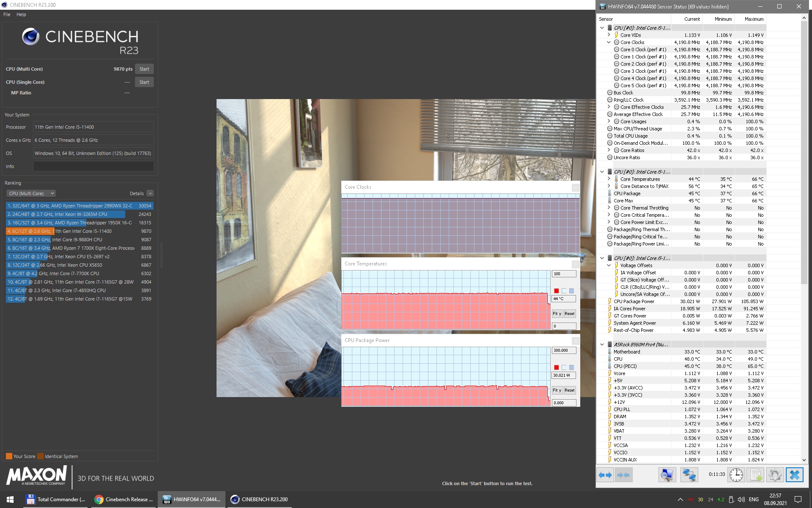Collapse the Core Clocks tree node
812x508 pixels.
tap(609, 42)
